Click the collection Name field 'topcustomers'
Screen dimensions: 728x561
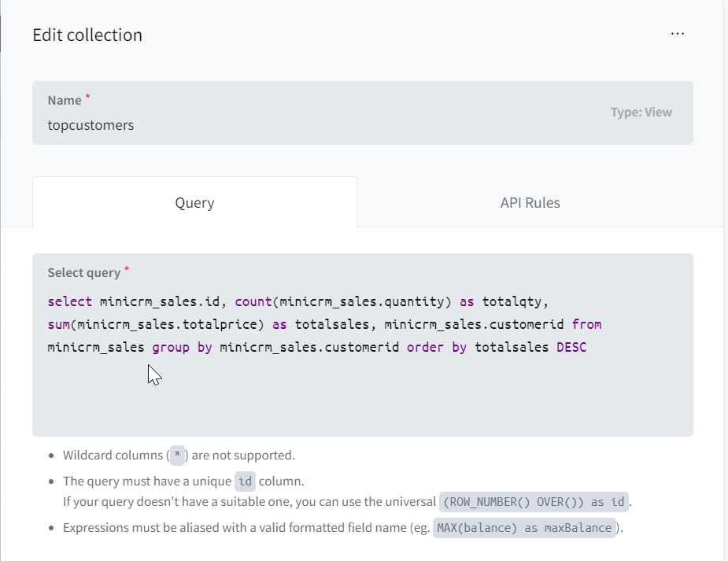tap(363, 113)
